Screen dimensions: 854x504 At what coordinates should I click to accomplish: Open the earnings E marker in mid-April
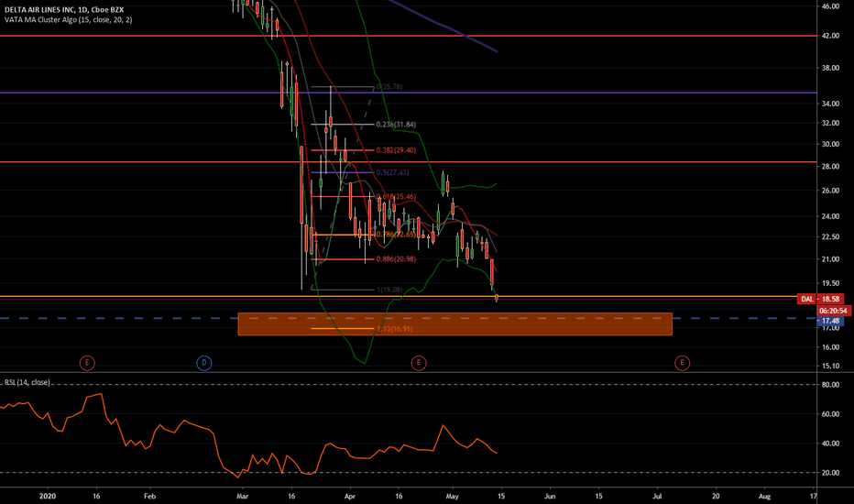click(x=418, y=363)
